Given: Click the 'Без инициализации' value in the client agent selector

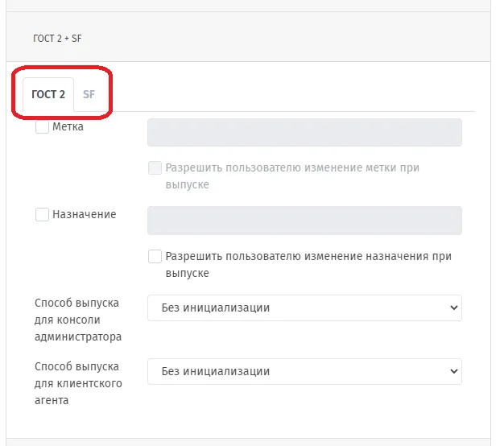Looking at the screenshot, I should (215, 371).
